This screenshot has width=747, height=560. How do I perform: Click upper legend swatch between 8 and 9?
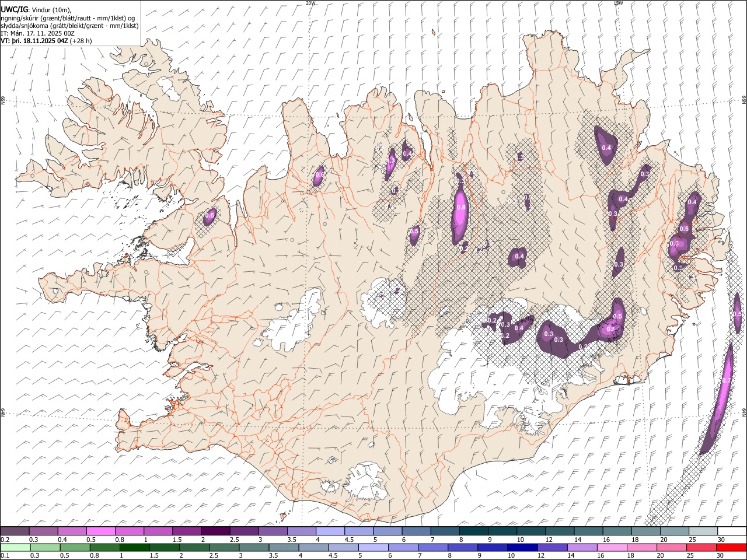(x=473, y=531)
